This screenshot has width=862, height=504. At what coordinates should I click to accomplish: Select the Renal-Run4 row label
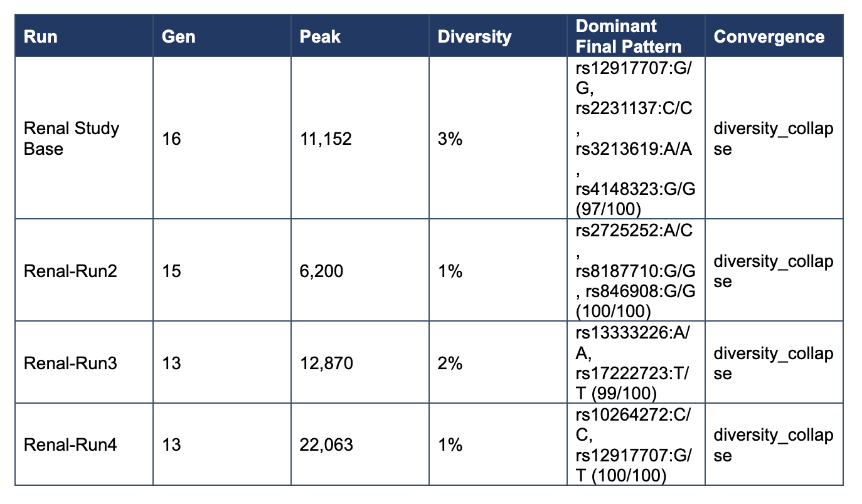[x=70, y=445]
